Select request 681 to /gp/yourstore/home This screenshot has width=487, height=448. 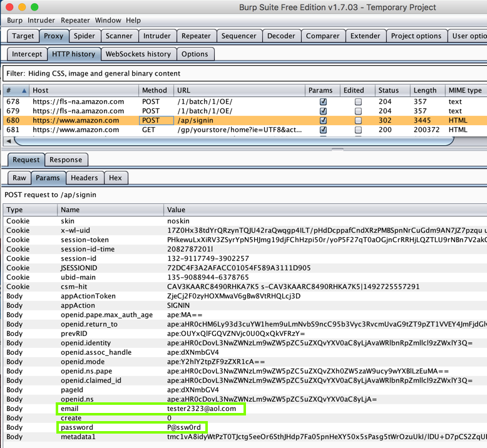click(238, 130)
